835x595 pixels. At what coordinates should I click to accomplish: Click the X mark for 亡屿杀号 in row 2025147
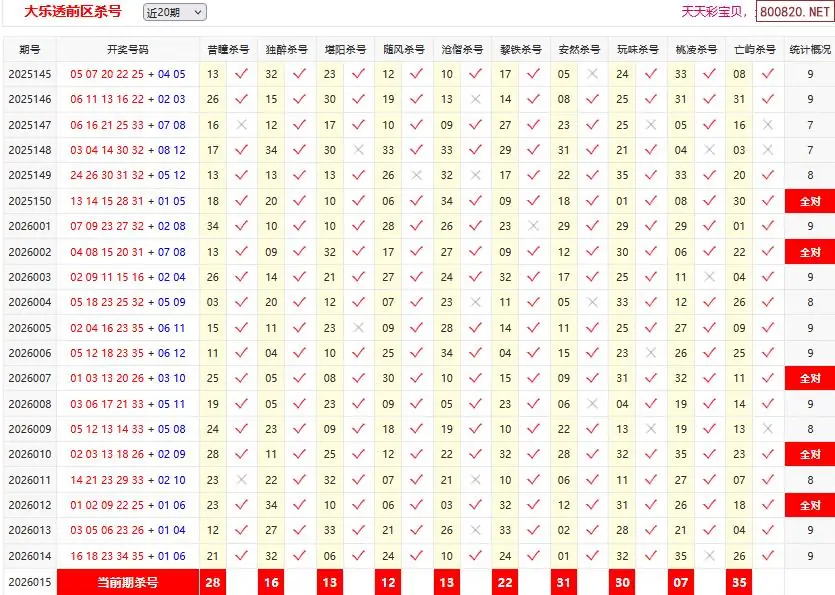pos(768,125)
